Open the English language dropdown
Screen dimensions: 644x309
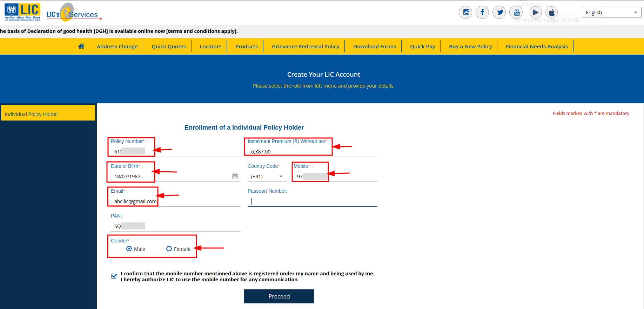click(x=611, y=12)
